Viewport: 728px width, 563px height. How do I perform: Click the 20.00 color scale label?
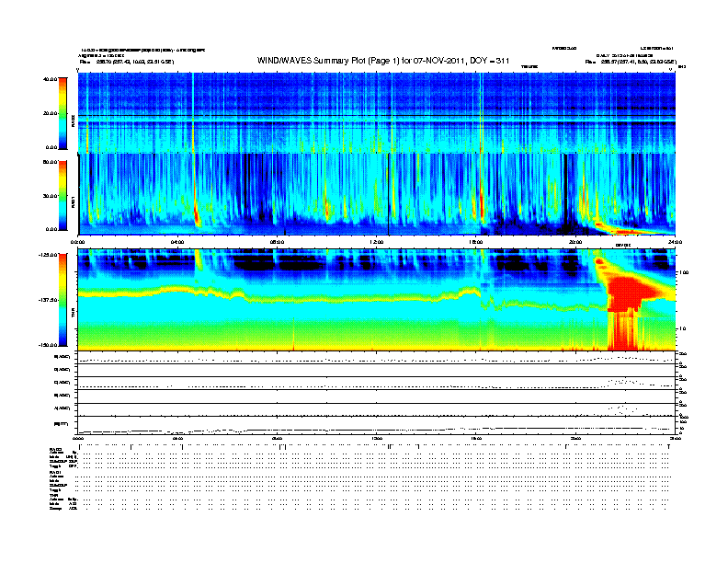(x=50, y=113)
